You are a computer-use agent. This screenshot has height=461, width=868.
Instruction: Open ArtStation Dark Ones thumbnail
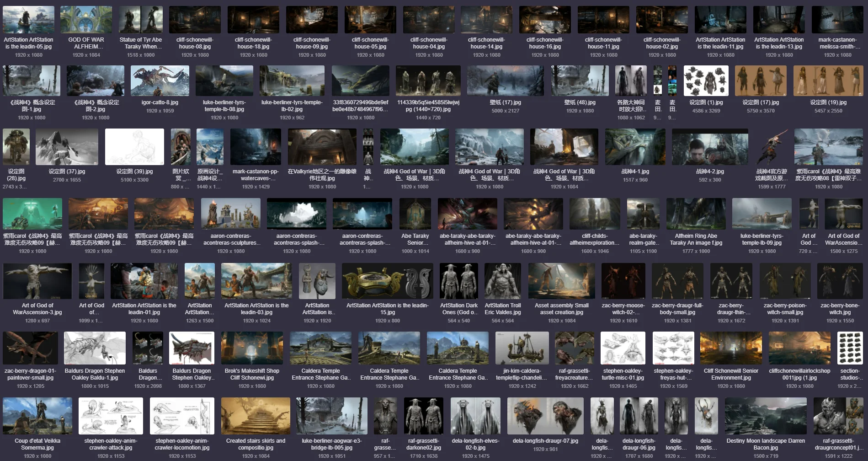[x=459, y=281]
